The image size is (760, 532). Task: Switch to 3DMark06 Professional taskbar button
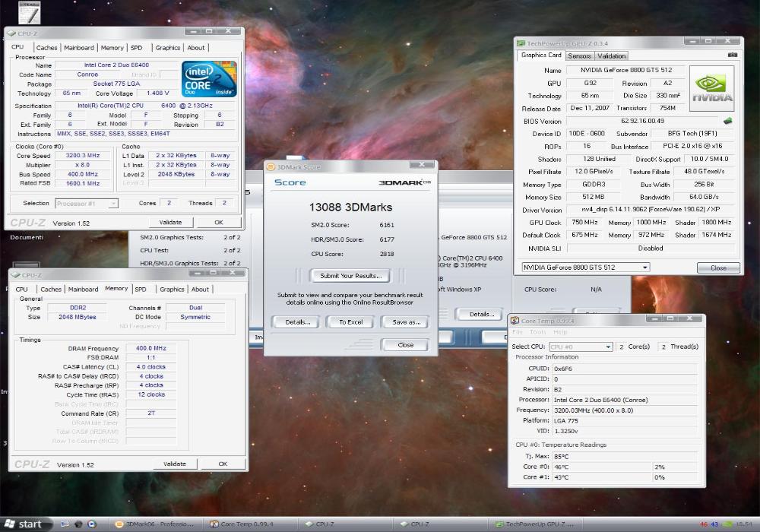click(x=156, y=524)
